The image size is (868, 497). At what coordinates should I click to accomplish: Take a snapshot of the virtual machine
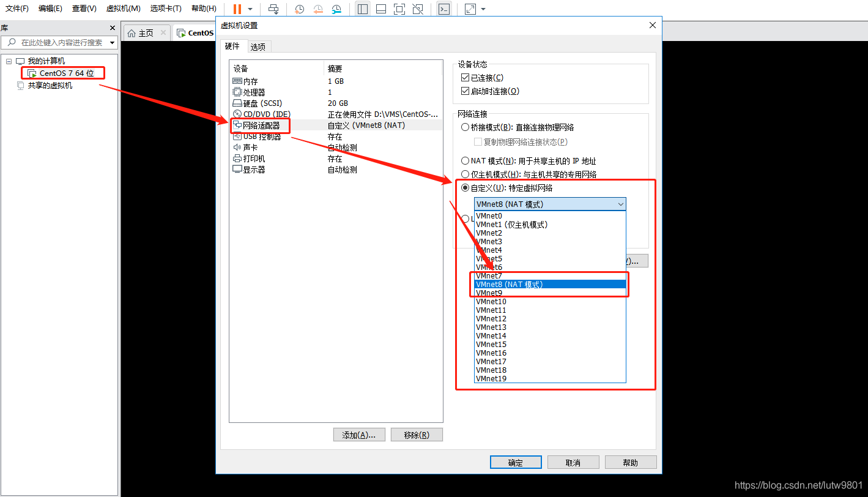299,9
